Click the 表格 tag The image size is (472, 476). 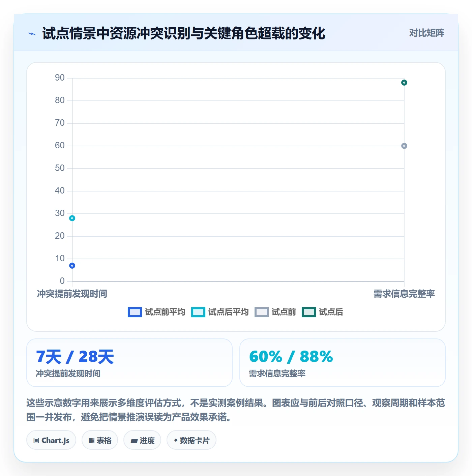point(100,440)
